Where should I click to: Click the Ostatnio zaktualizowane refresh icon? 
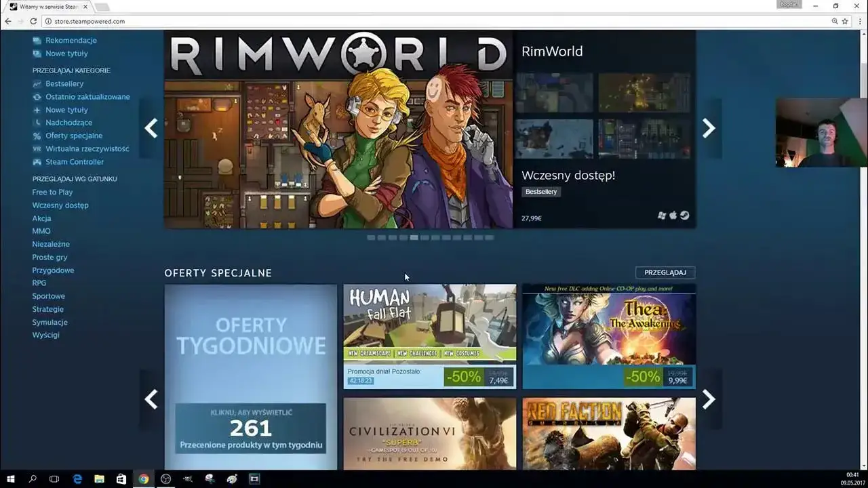[x=37, y=96]
